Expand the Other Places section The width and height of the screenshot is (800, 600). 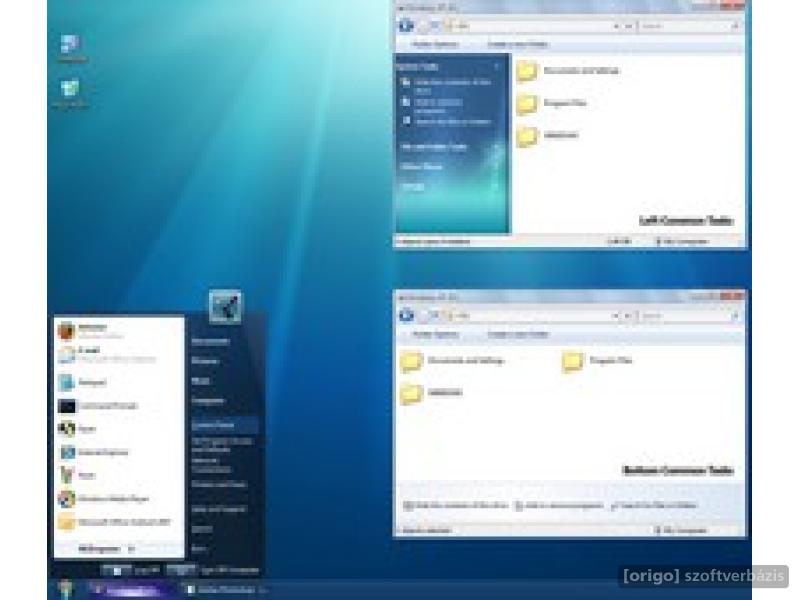coord(496,167)
